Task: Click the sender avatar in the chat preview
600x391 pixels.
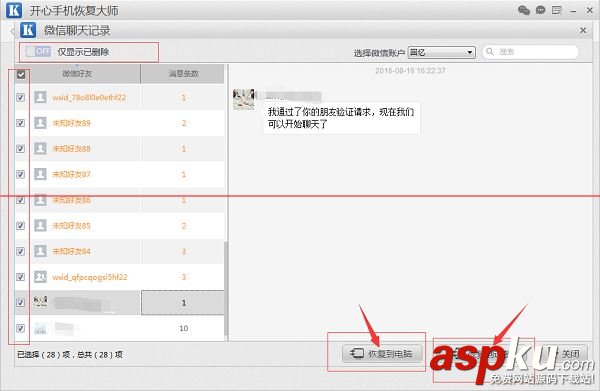Action: [x=244, y=99]
